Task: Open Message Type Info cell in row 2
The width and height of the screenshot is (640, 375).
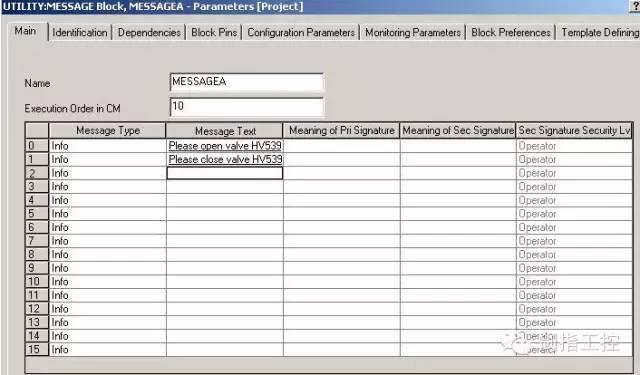Action: 108,173
